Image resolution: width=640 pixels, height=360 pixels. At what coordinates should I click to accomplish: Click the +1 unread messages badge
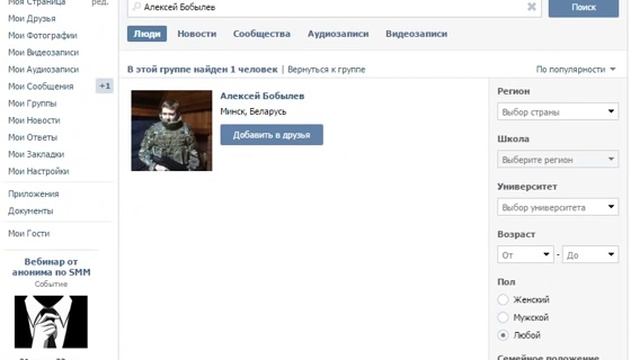point(104,86)
